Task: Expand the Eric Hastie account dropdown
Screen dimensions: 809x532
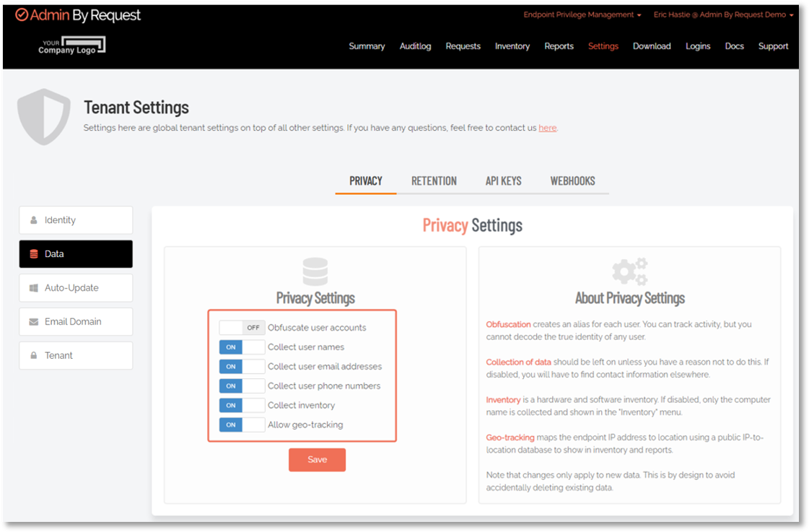Action: pos(723,14)
